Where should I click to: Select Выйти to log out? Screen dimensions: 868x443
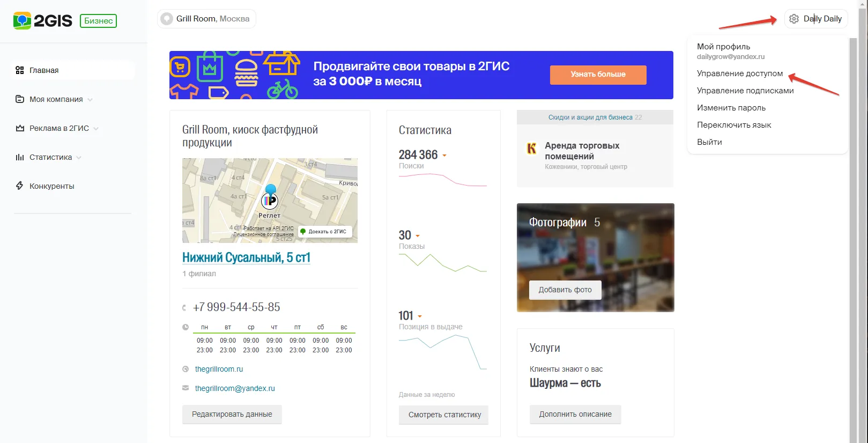point(709,142)
